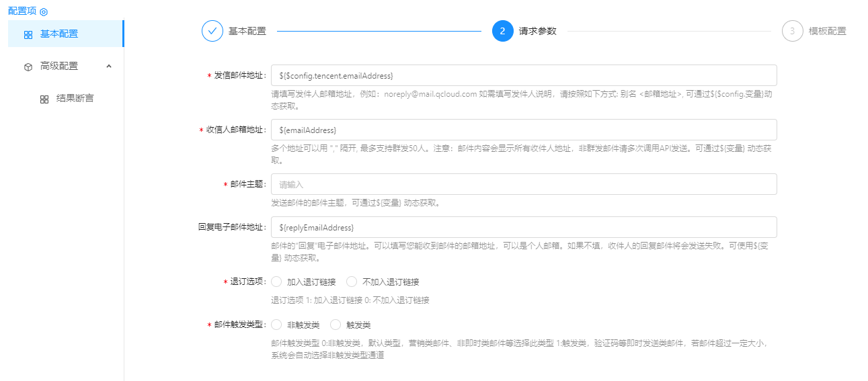Focus the 发信邮件地址 input field

pos(523,75)
